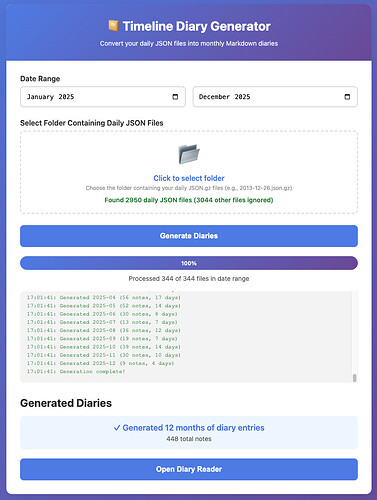The width and height of the screenshot is (377, 500).
Task: Click the '448 total notes' text
Action: [x=189, y=439]
